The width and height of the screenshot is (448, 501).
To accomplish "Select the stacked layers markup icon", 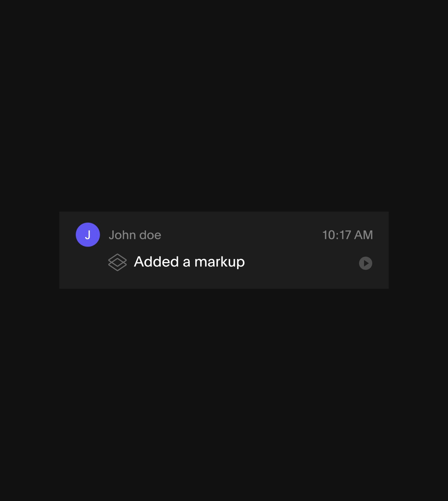I will click(117, 262).
